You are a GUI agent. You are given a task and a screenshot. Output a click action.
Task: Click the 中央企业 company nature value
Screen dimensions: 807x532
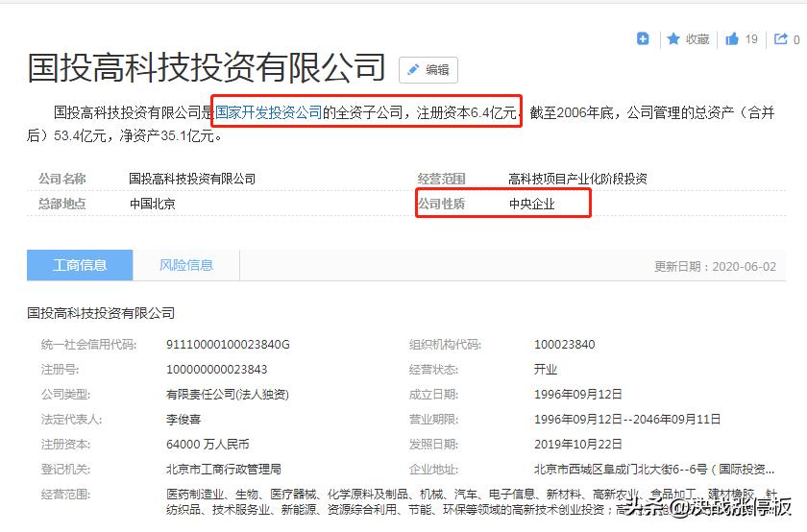click(531, 205)
